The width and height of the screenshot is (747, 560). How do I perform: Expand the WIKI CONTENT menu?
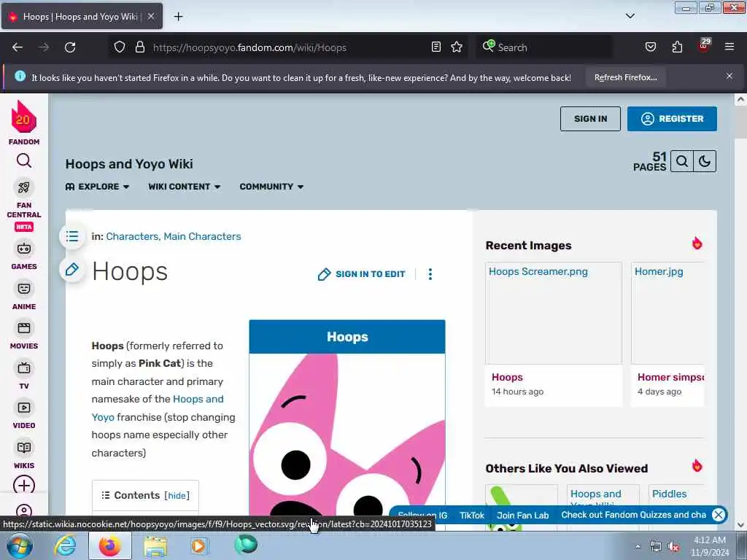point(184,187)
